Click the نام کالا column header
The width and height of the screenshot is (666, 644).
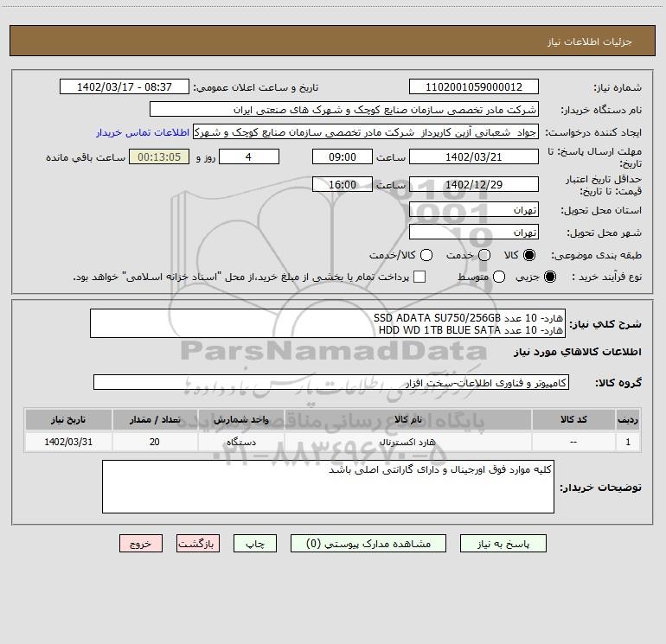pos(407,419)
